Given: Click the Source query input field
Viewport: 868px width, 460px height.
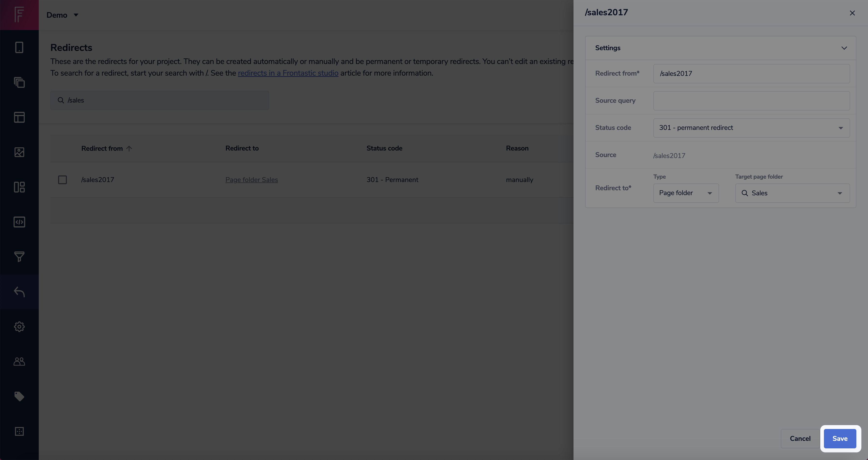Looking at the screenshot, I should [751, 101].
